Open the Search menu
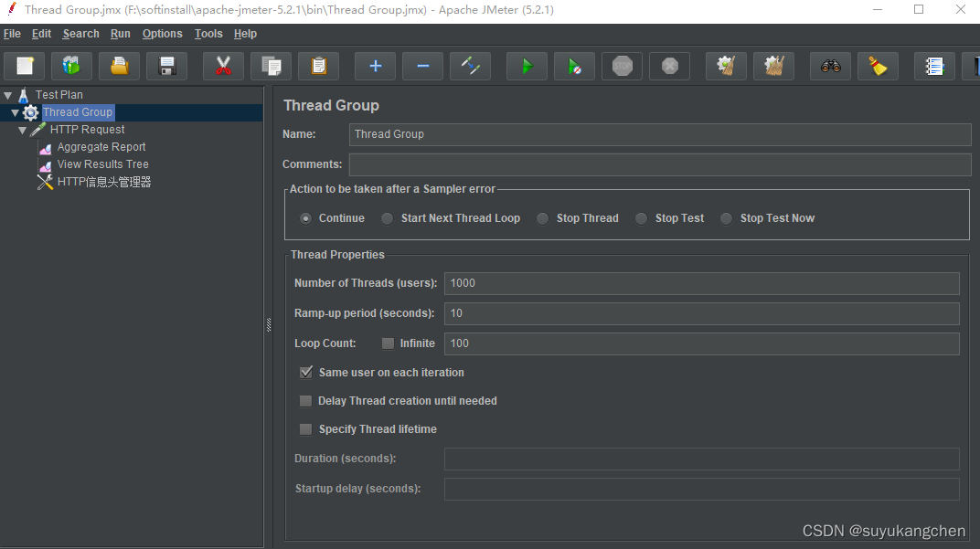This screenshot has height=549, width=980. click(x=80, y=34)
